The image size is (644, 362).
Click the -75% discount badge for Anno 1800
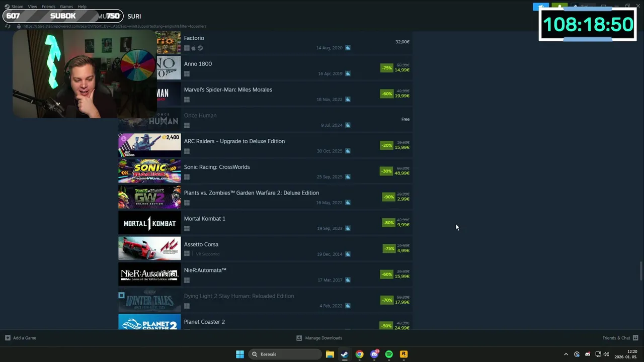pos(386,68)
